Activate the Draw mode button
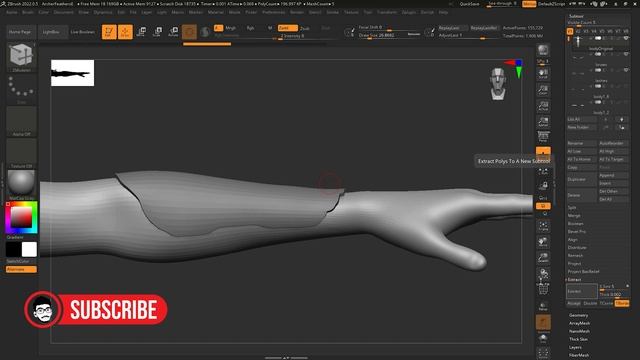The height and width of the screenshot is (360, 640). tap(125, 32)
